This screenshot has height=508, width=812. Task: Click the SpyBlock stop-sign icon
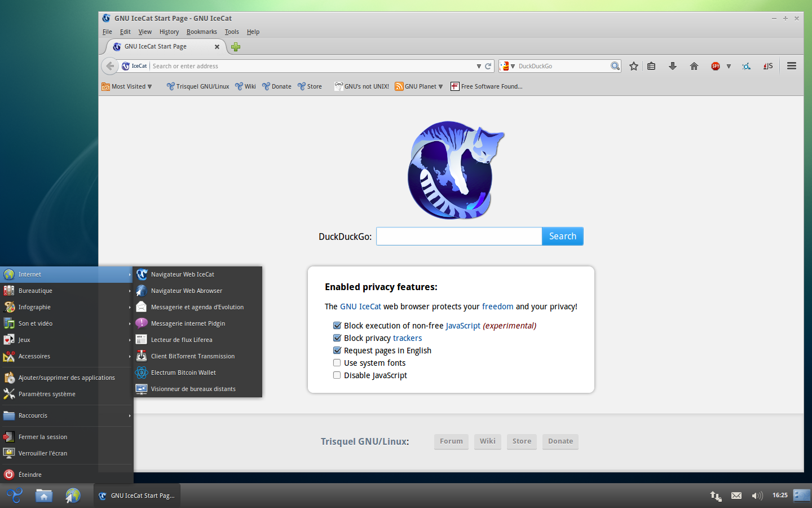pos(716,66)
